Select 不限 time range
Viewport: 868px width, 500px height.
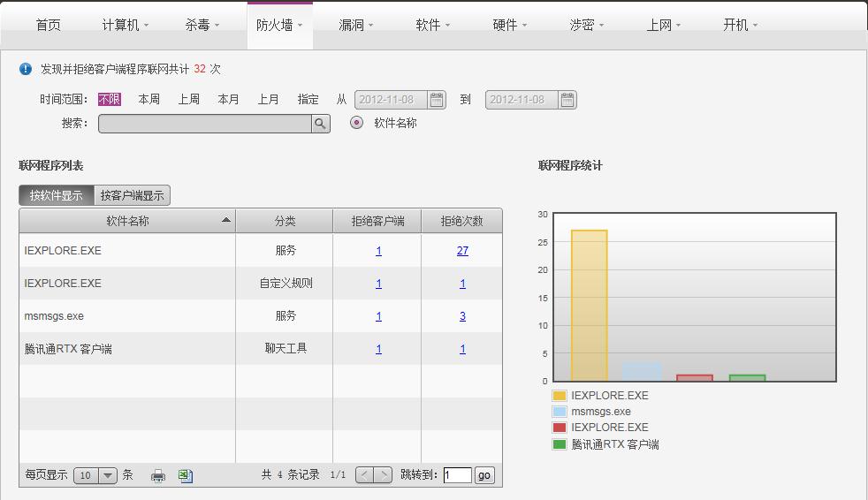click(109, 99)
